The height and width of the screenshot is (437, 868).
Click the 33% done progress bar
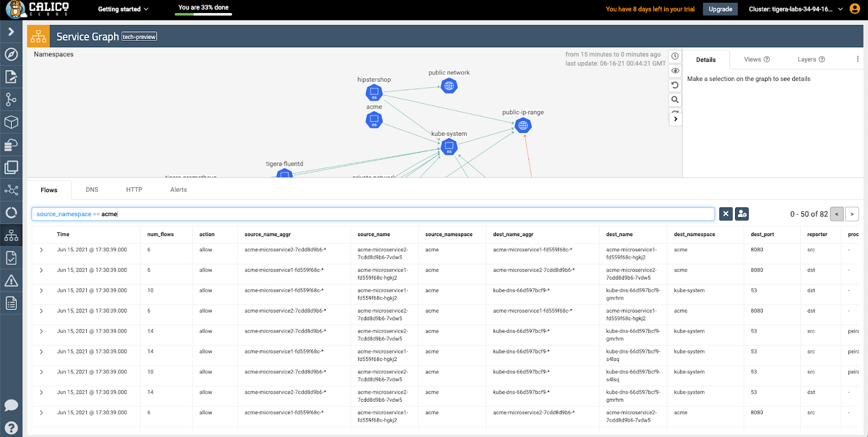point(203,14)
